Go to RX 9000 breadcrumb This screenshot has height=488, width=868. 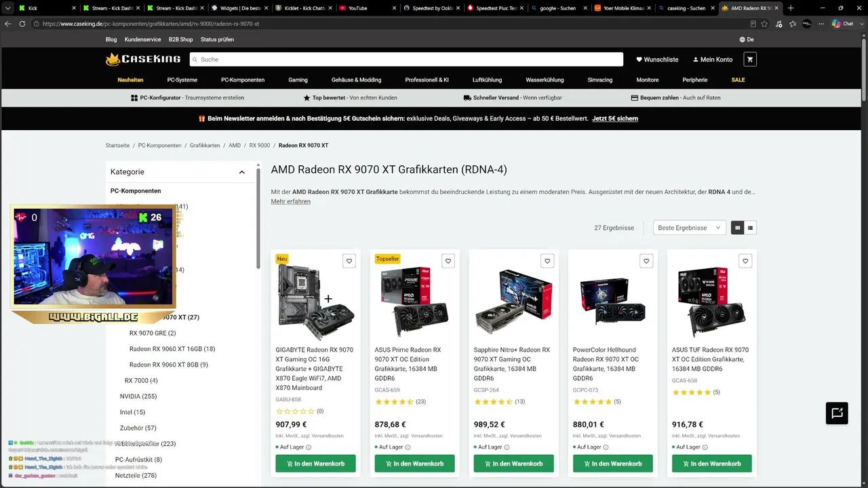pos(260,146)
